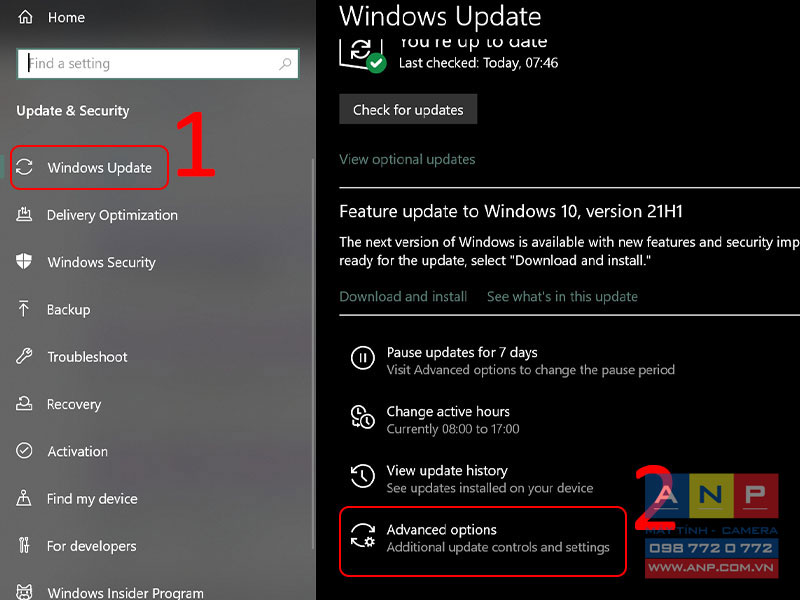Click the history icon for View update history
Screen dimensions: 800x600
pos(363,476)
